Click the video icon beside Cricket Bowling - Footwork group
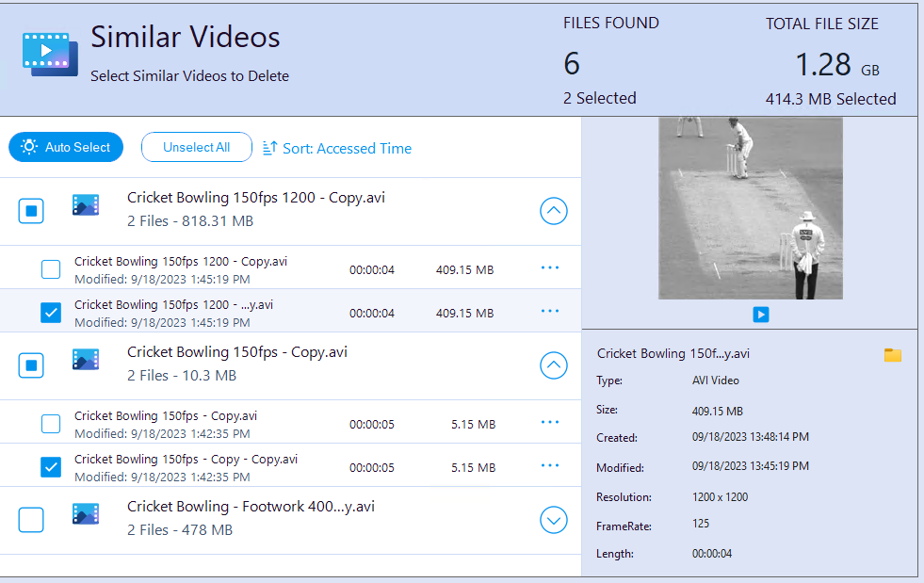The image size is (924, 583). tap(86, 513)
